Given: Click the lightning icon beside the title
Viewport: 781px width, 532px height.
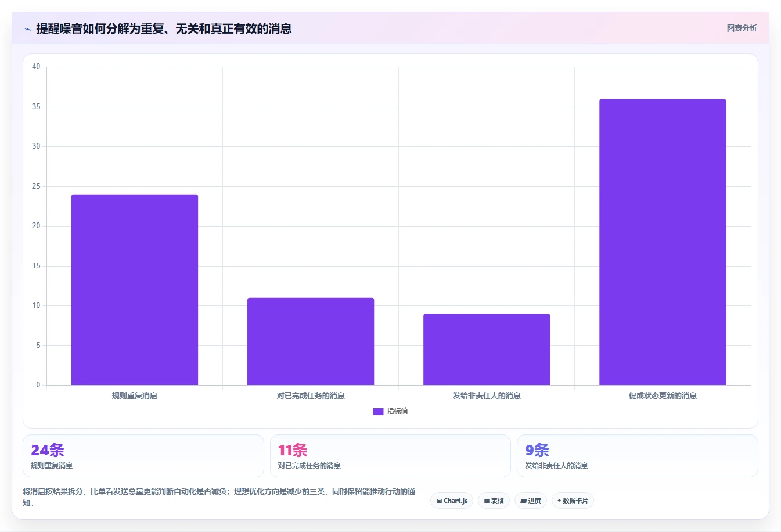Looking at the screenshot, I should point(27,29).
